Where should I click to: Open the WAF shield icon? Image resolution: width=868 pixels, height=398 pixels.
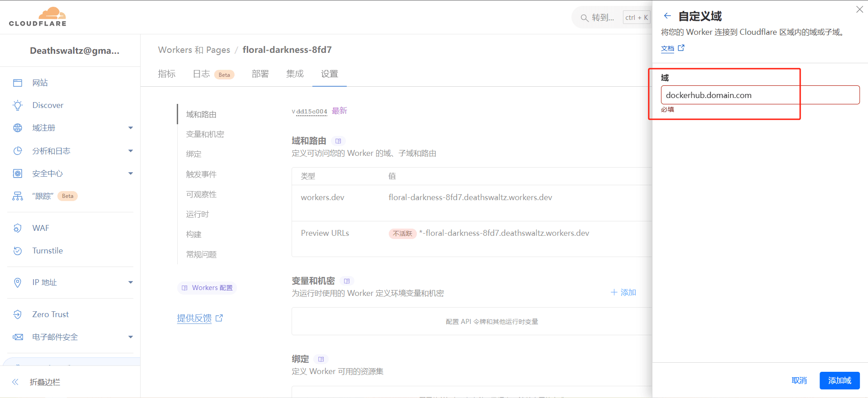18,228
